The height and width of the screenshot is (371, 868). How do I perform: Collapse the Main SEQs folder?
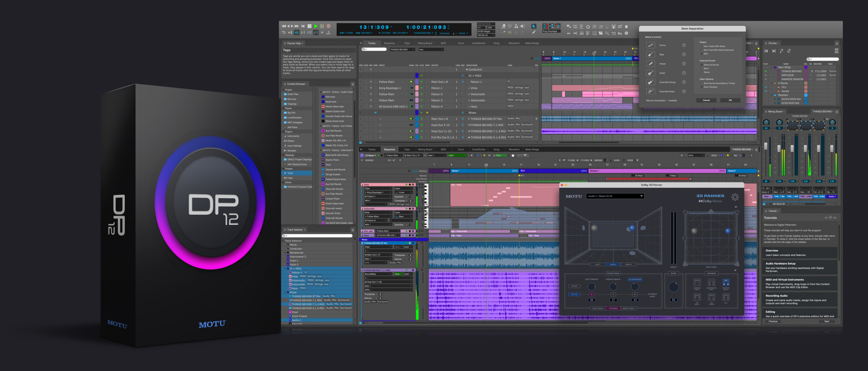click(x=771, y=67)
